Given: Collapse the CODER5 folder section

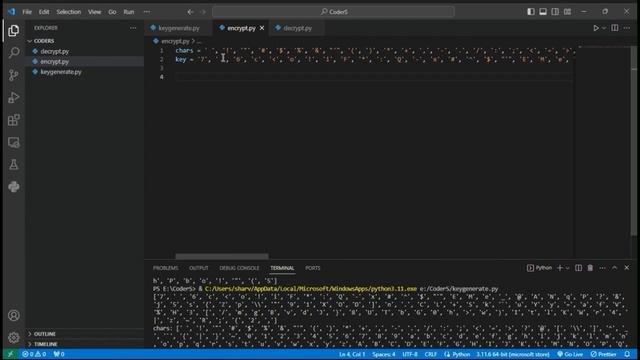Looking at the screenshot, I should pos(44,41).
